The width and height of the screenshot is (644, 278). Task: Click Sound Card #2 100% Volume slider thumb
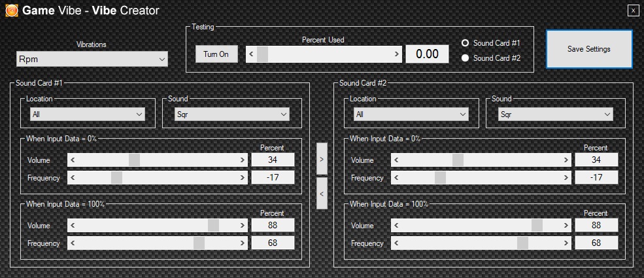point(537,225)
